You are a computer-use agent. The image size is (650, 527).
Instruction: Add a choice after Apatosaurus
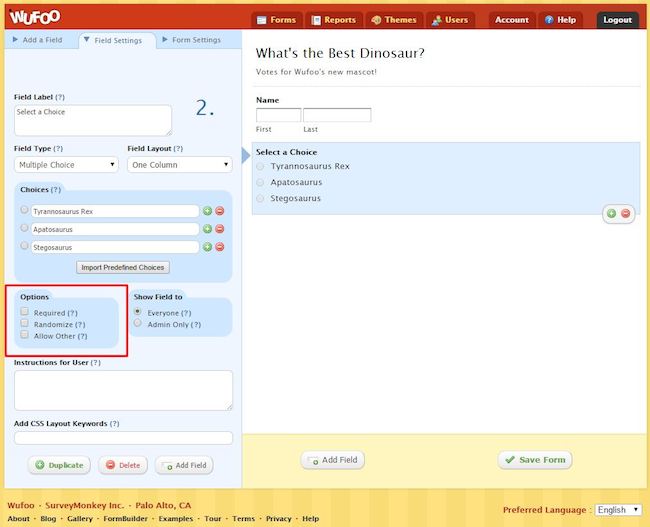[207, 229]
